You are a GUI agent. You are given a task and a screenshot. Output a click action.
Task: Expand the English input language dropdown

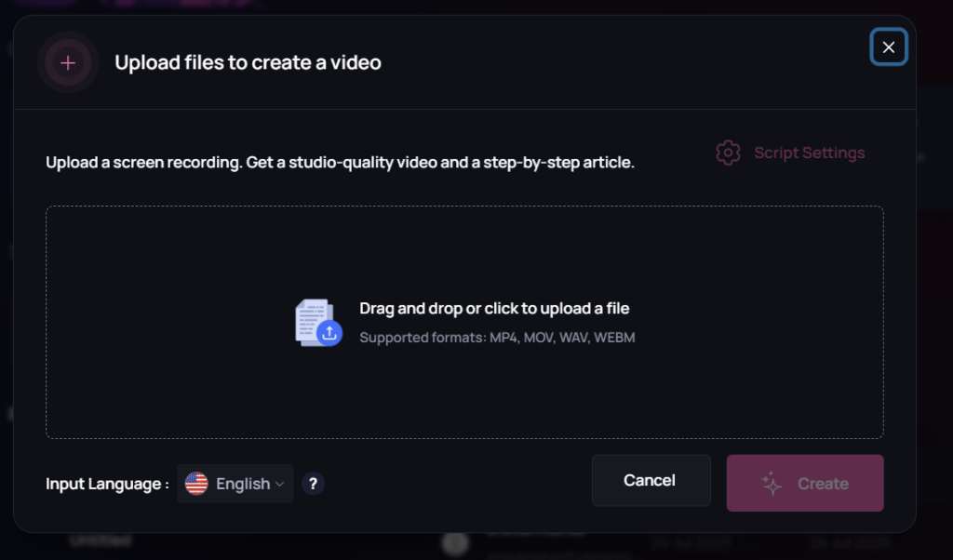(x=235, y=484)
